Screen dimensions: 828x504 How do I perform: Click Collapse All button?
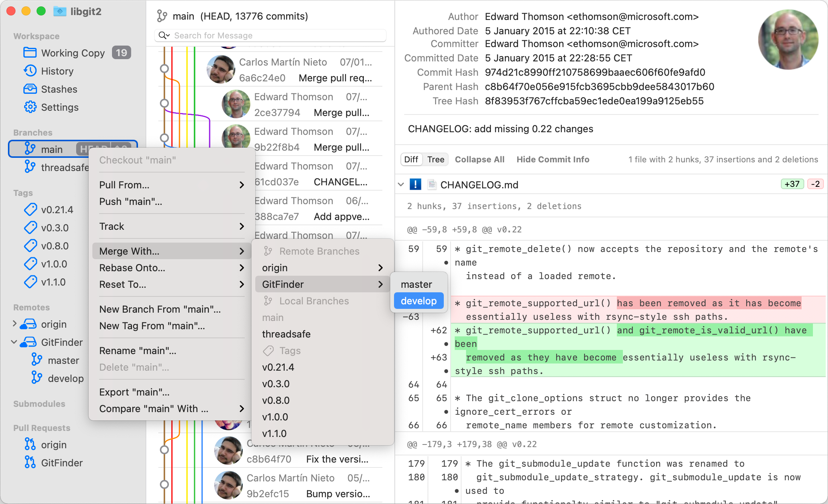point(479,159)
